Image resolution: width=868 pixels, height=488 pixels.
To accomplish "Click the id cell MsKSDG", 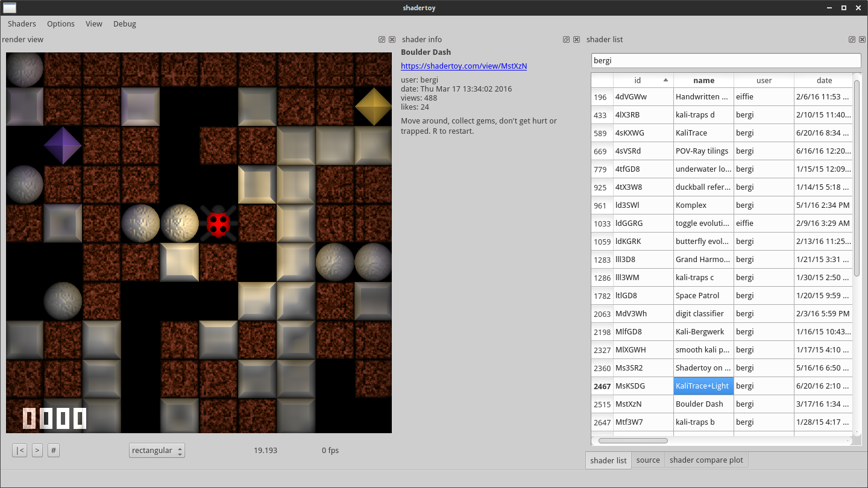I will (x=643, y=386).
